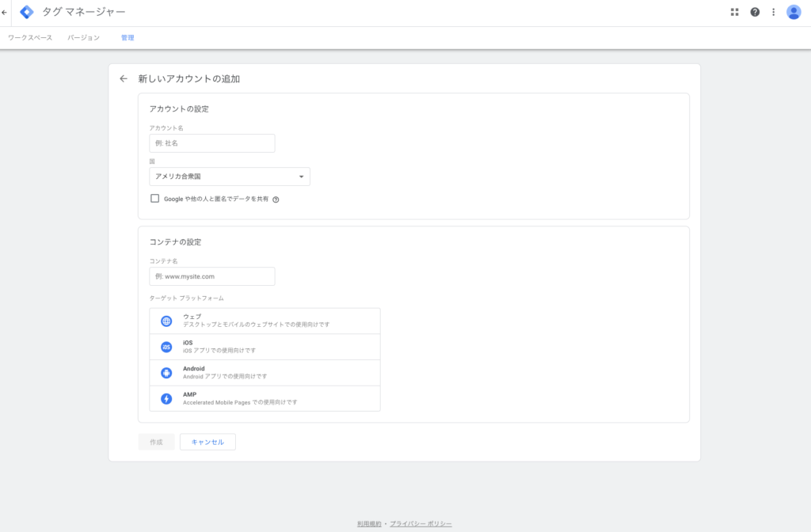This screenshot has height=532, width=811.
Task: Select the iOS platform icon
Action: [166, 347]
